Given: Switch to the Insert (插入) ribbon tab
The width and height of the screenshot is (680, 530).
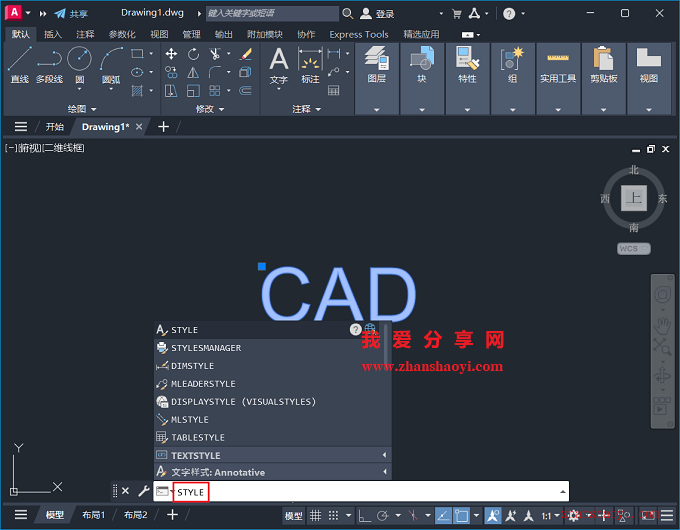Looking at the screenshot, I should [53, 34].
